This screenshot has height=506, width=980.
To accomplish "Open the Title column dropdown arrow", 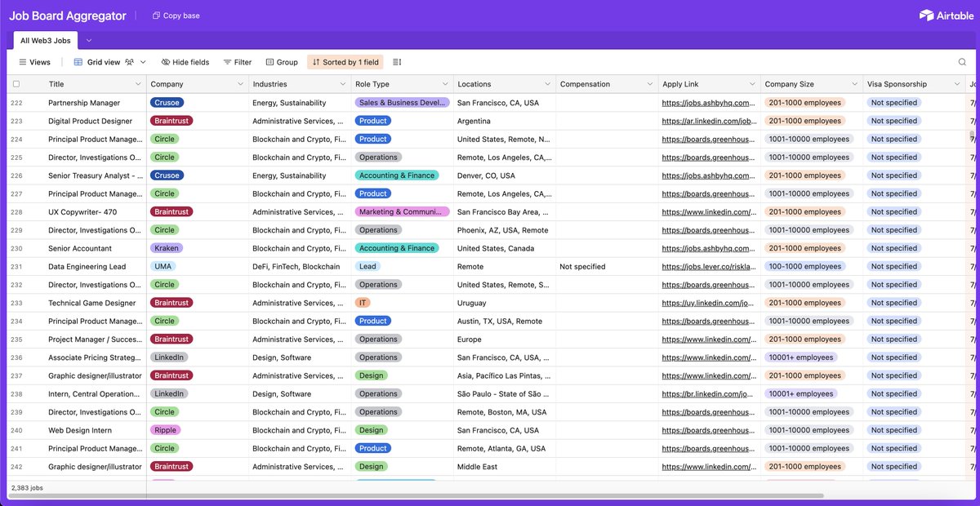I will coord(138,84).
